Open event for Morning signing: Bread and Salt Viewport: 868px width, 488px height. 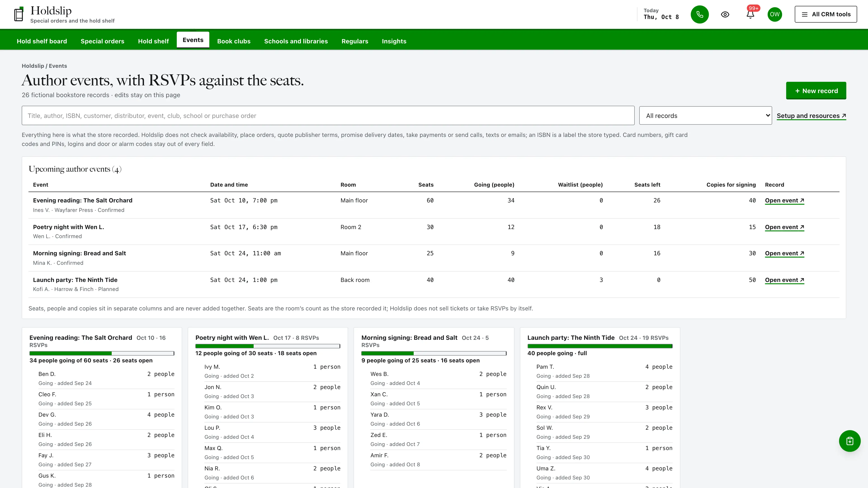pyautogui.click(x=784, y=253)
